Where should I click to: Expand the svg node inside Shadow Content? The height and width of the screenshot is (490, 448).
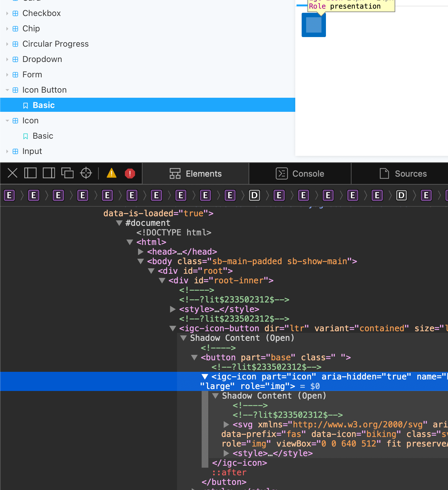226,425
